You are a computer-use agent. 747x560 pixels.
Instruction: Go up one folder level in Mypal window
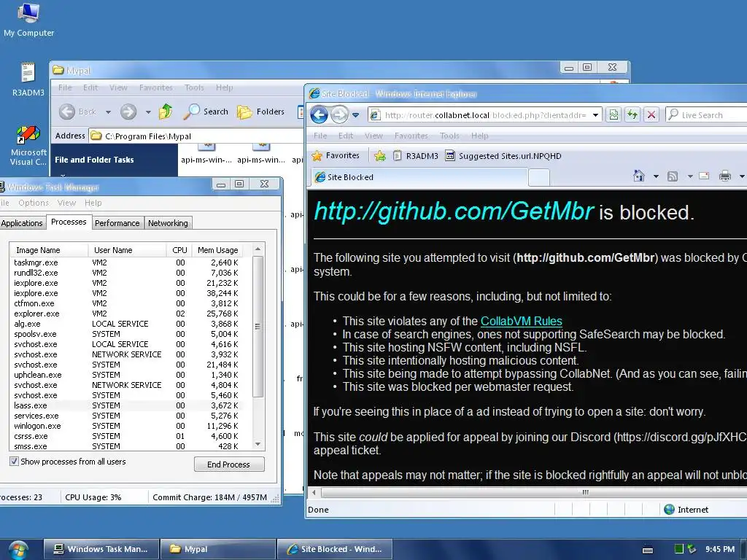pyautogui.click(x=166, y=112)
